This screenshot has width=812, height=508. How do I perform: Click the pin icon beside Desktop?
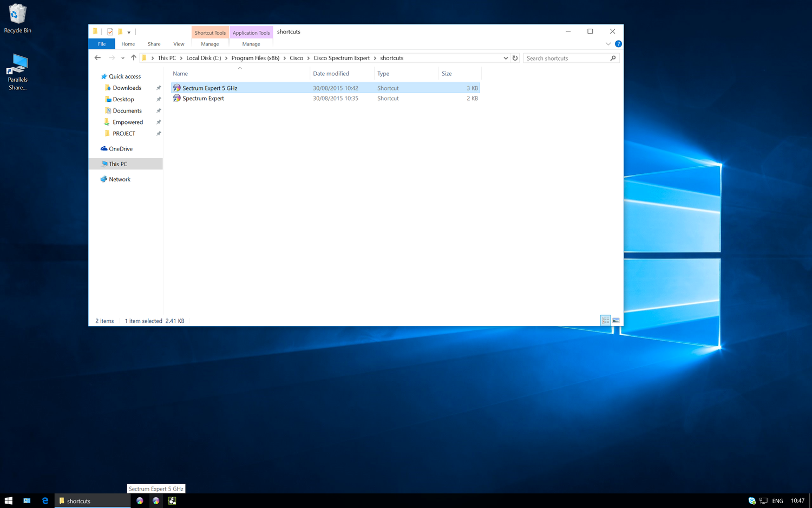coord(159,99)
